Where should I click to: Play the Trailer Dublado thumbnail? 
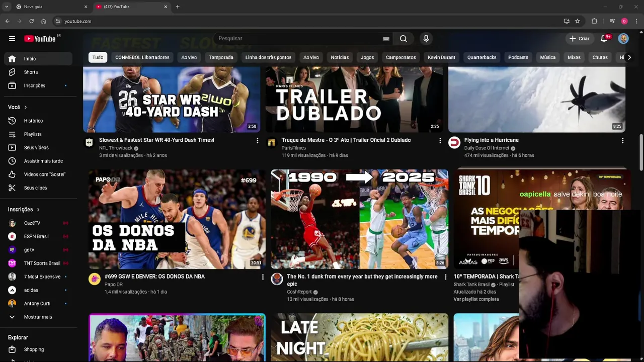point(354,100)
